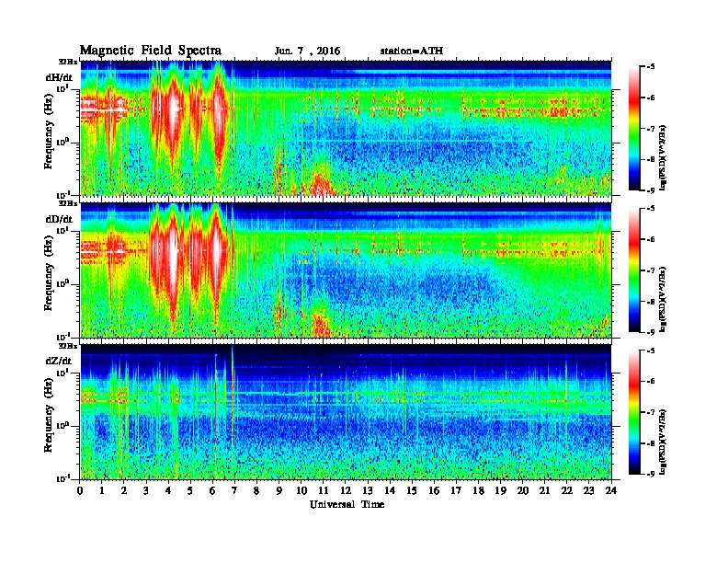Click the dH/dt spectrogram plot
This screenshot has width=728, height=563.
tap(346, 128)
